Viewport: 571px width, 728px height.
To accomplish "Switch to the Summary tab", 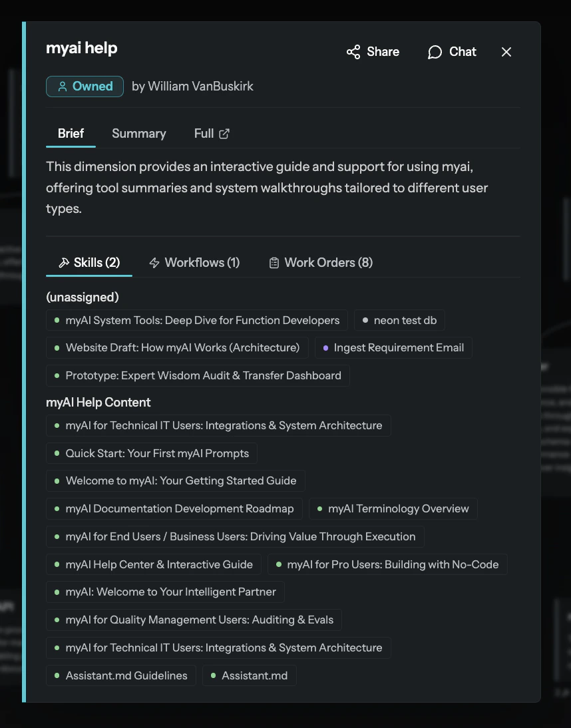I will click(138, 133).
